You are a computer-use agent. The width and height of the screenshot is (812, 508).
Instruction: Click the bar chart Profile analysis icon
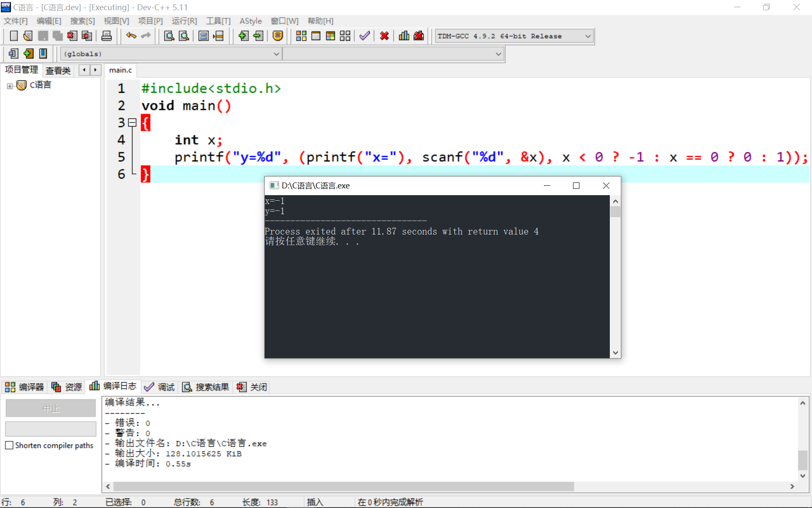click(404, 36)
